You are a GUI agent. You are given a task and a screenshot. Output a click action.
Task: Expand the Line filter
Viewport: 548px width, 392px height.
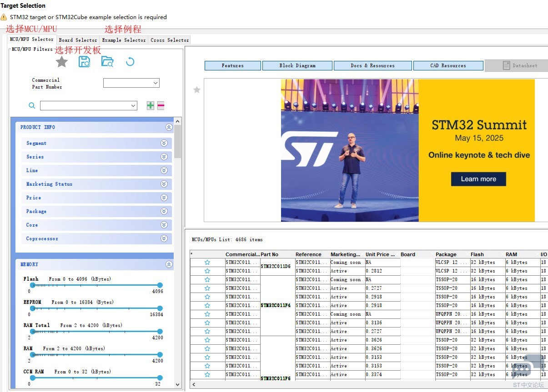point(164,170)
